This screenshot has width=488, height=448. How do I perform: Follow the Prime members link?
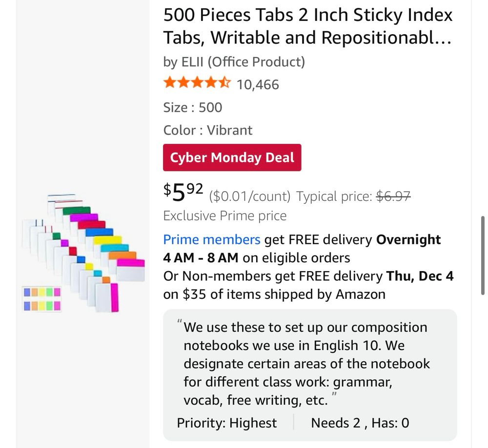[x=212, y=239]
